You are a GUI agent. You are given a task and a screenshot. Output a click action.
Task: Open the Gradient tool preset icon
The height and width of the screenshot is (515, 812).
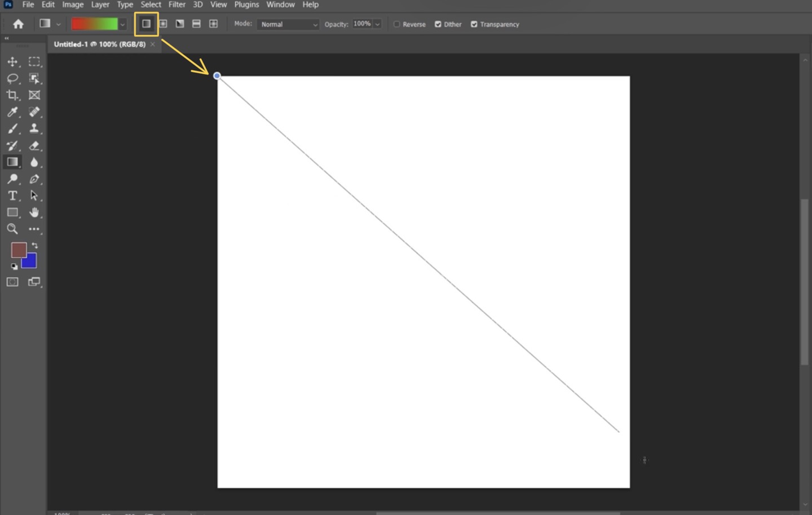tap(45, 24)
